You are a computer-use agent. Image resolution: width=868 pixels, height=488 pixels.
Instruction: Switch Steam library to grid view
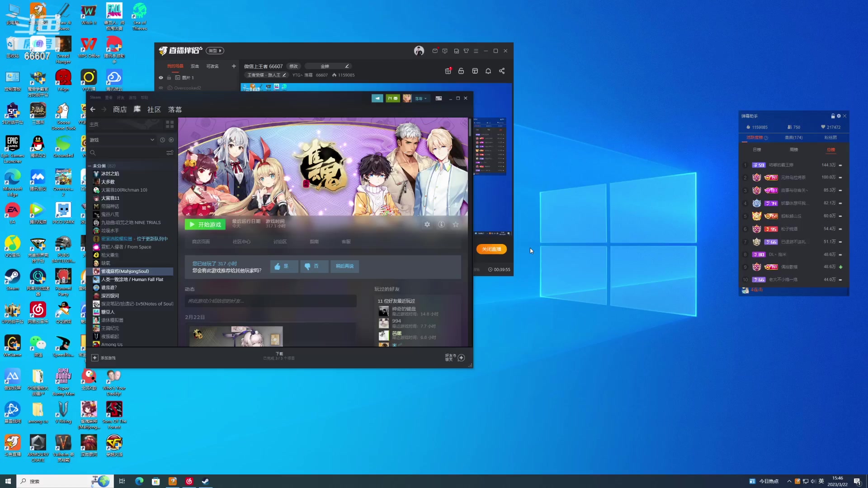170,124
